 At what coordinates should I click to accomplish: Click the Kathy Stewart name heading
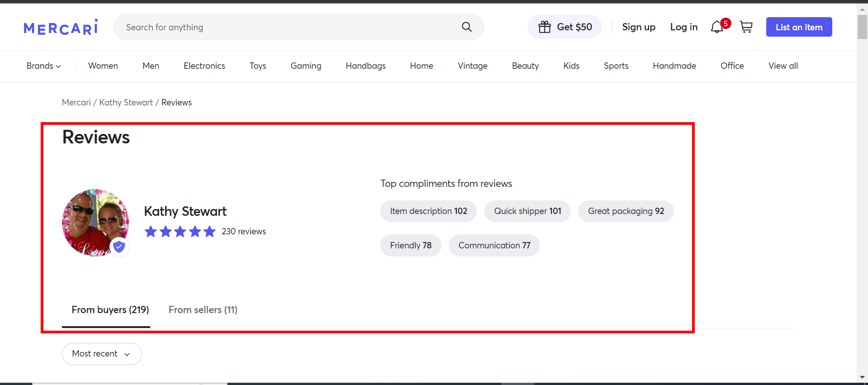point(185,211)
